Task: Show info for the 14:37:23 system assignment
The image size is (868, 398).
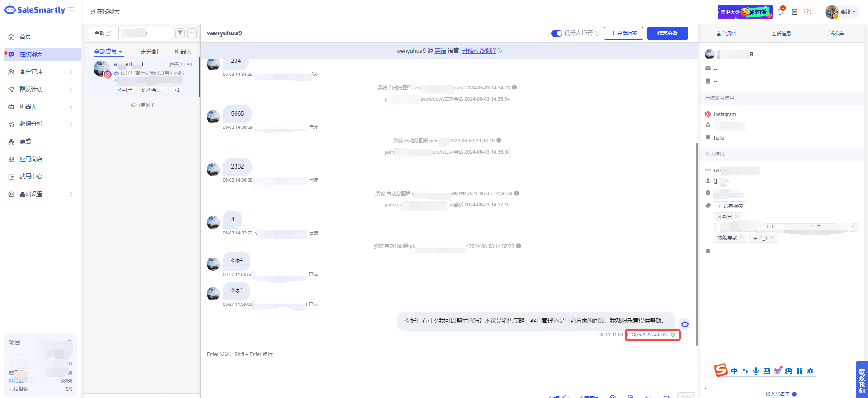Action: 519,246
